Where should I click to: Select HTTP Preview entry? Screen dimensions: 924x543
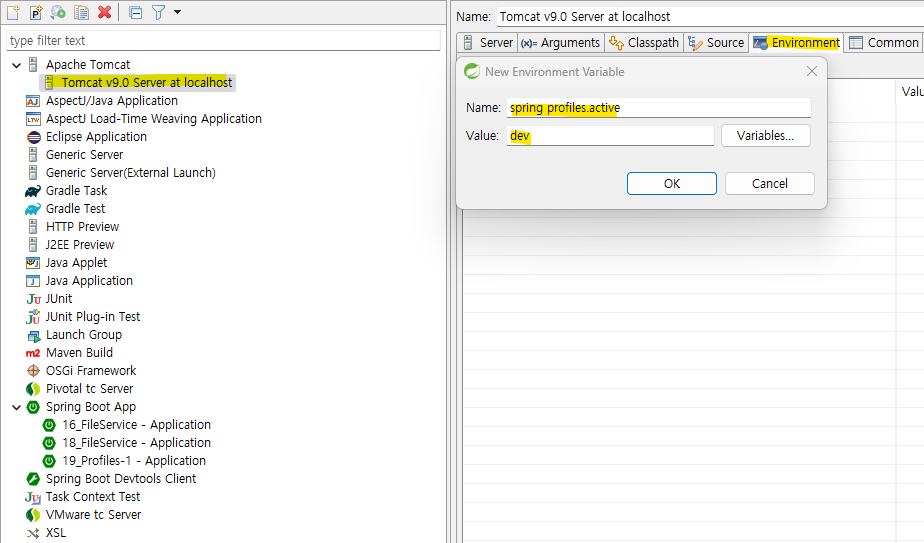(82, 226)
